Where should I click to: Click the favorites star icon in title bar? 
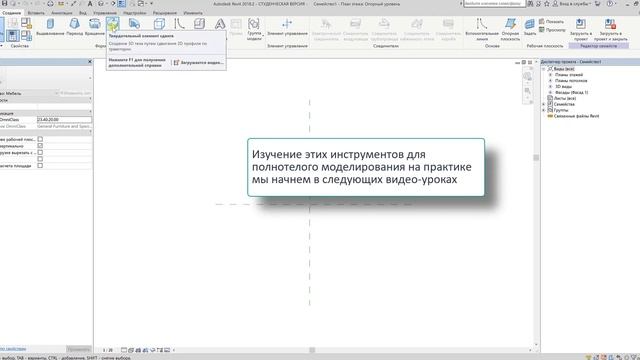pyautogui.click(x=547, y=3)
